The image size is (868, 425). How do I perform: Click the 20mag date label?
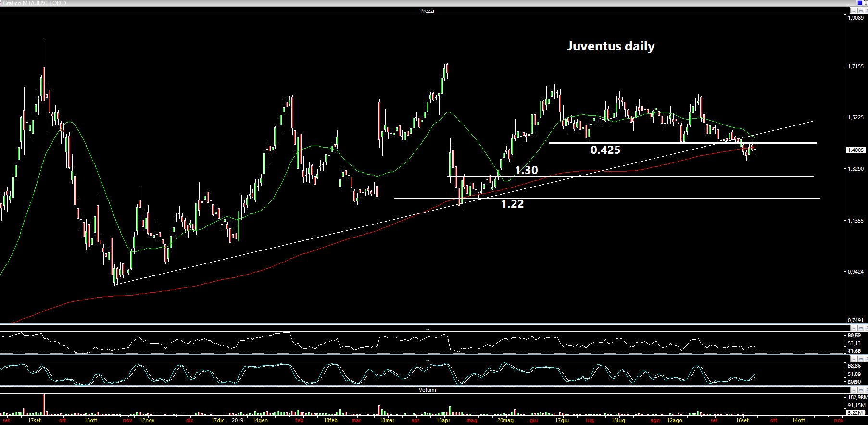coord(505,420)
